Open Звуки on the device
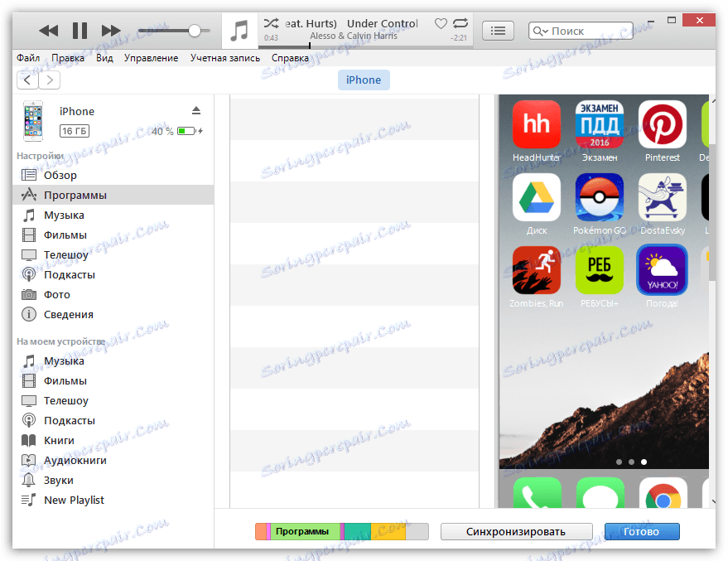Viewport: 728px width, 561px height. coord(113,480)
